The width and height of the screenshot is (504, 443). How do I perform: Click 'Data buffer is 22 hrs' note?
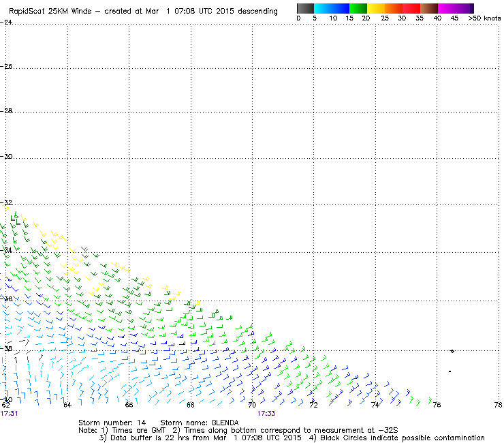tap(144, 438)
